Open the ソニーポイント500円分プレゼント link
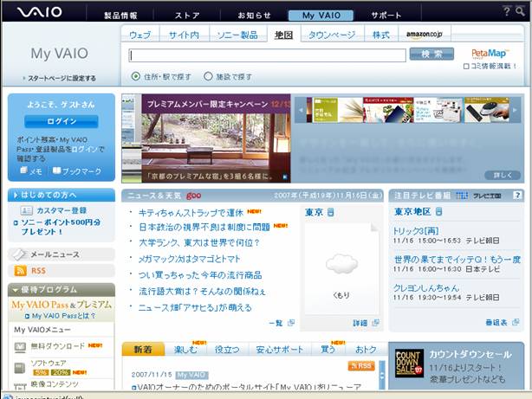This screenshot has height=399, width=532. click(61, 227)
